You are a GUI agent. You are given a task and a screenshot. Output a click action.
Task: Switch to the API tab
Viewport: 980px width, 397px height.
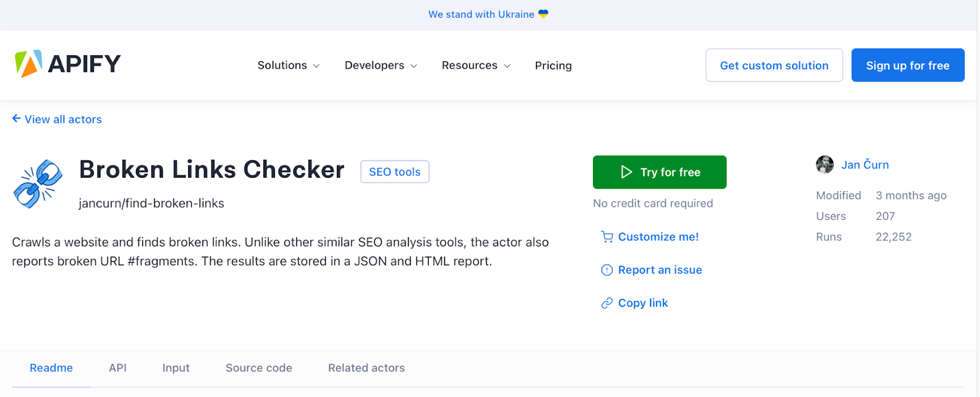pos(118,368)
